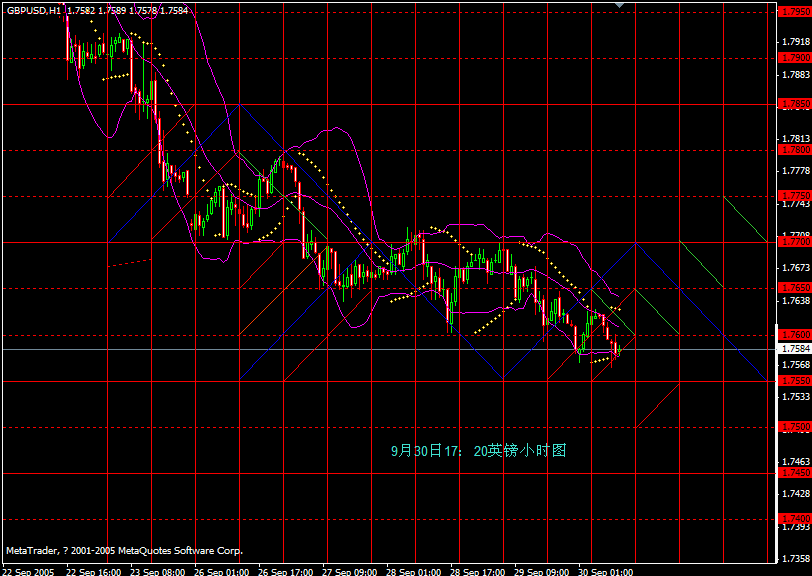Click the 1.7533 price scale value
This screenshot has width=812, height=576.
click(796, 397)
